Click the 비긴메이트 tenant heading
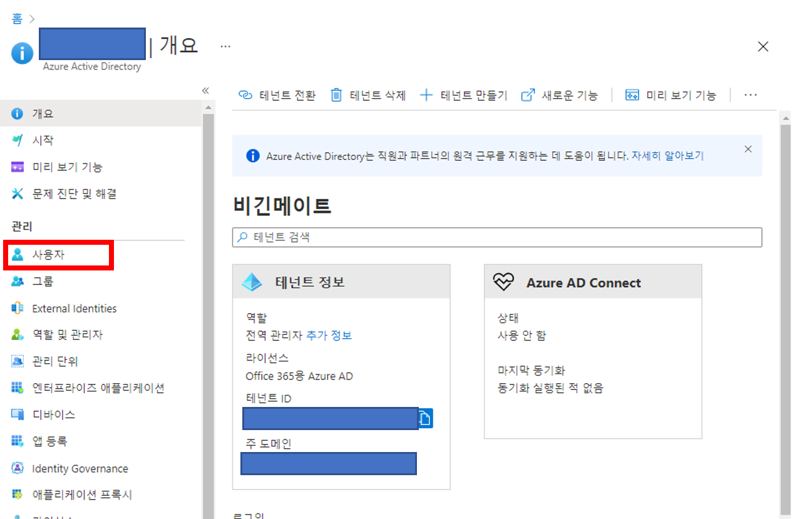The width and height of the screenshot is (812, 519). point(282,206)
